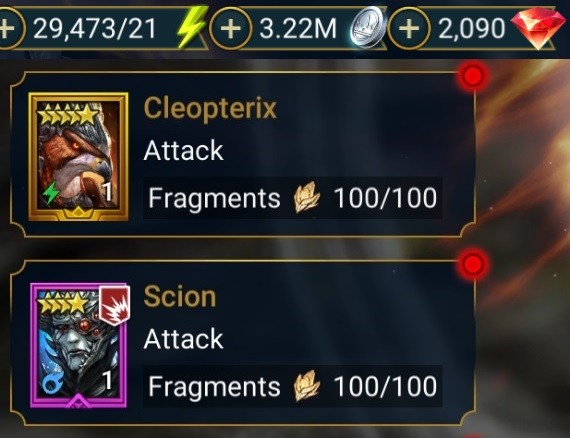The height and width of the screenshot is (438, 570).
Task: Tap Scion Fragments 100/100 bar
Action: (293, 386)
